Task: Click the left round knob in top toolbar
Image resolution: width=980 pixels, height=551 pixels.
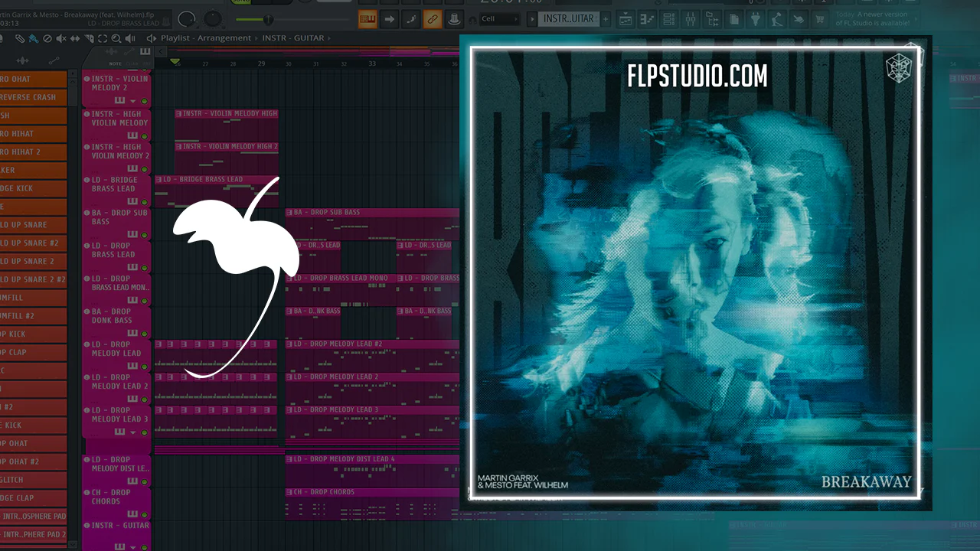Action: click(186, 19)
